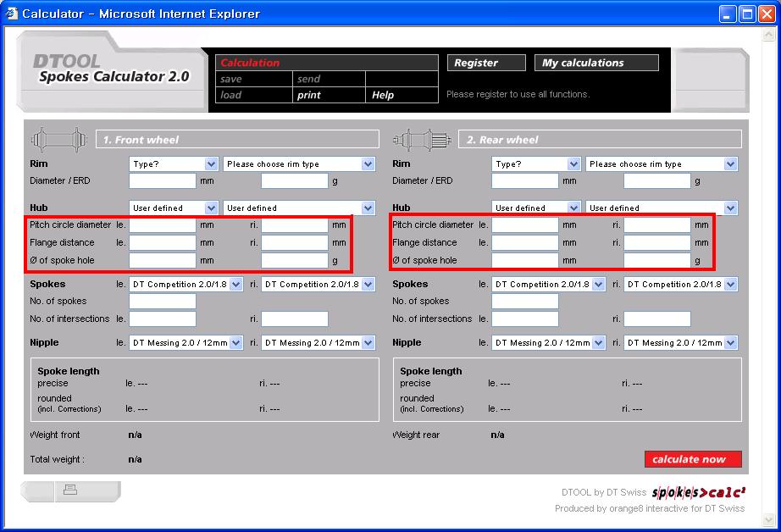Click front hub weight g field
The width and height of the screenshot is (781, 532).
[295, 261]
